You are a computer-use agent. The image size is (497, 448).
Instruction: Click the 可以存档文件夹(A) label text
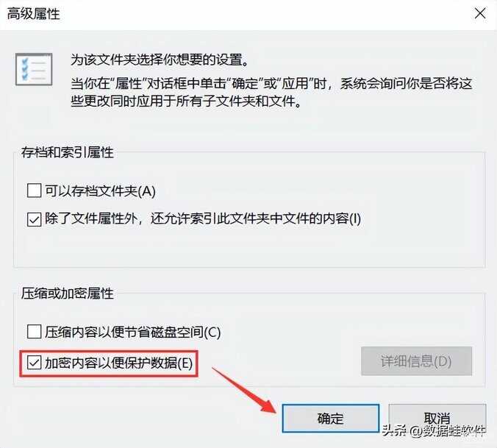click(100, 191)
